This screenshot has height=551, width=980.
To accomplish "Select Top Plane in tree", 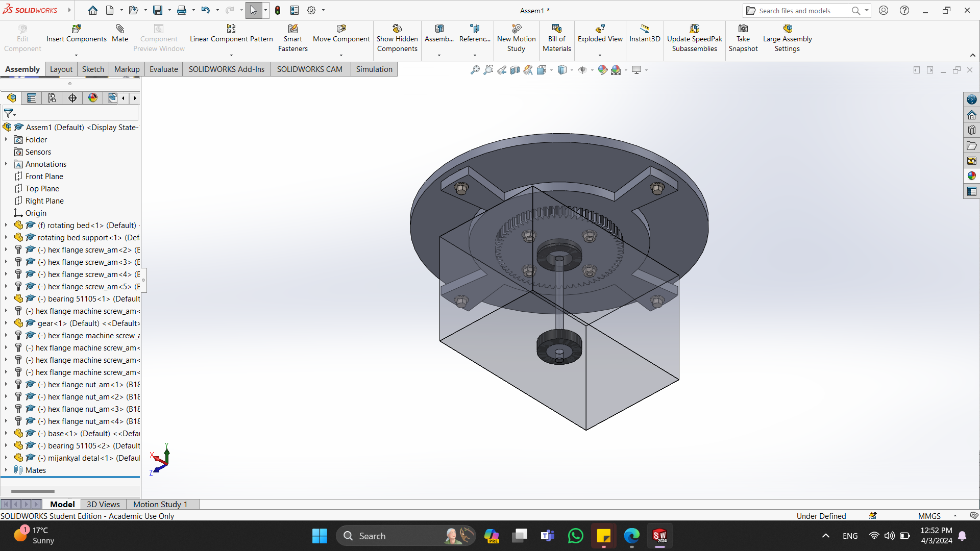I will coord(42,188).
